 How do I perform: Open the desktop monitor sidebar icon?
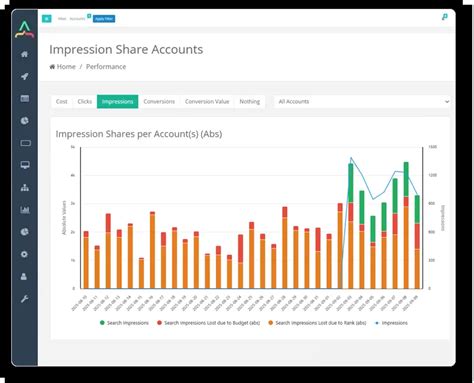point(25,165)
